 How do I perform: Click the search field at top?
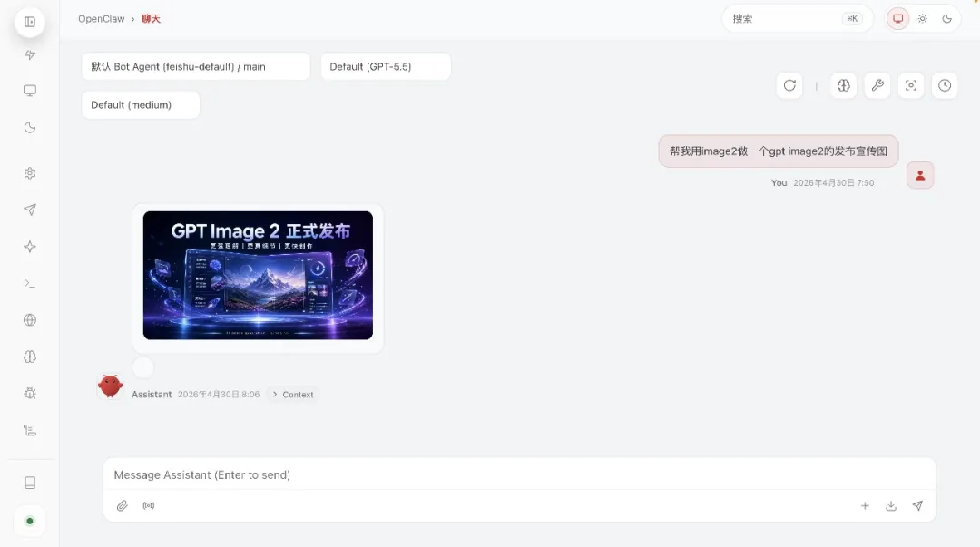tap(797, 19)
